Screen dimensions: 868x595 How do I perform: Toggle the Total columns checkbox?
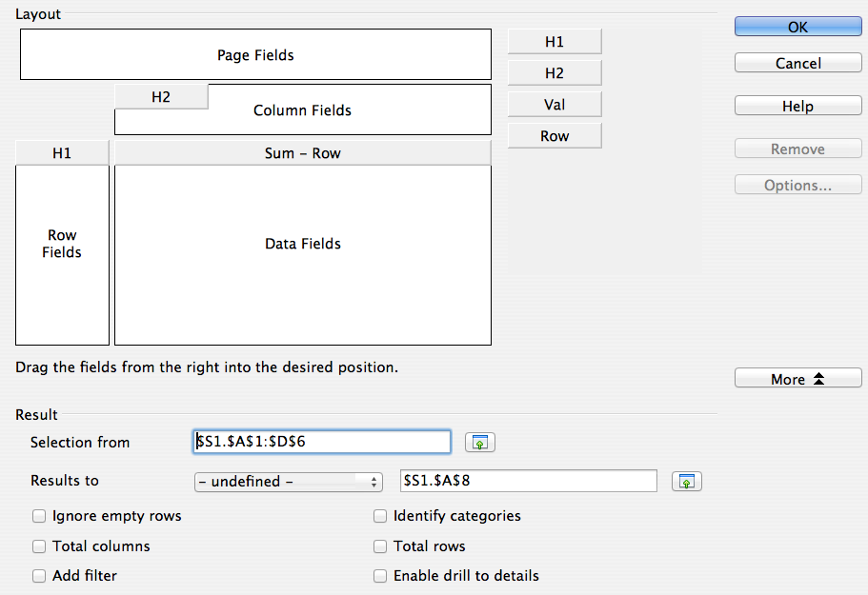pyautogui.click(x=39, y=546)
